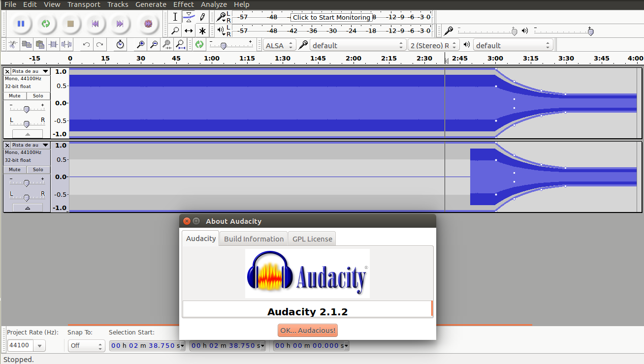Click the Zoom In toolbar icon
Screen dimensions: 644x364
139,44
